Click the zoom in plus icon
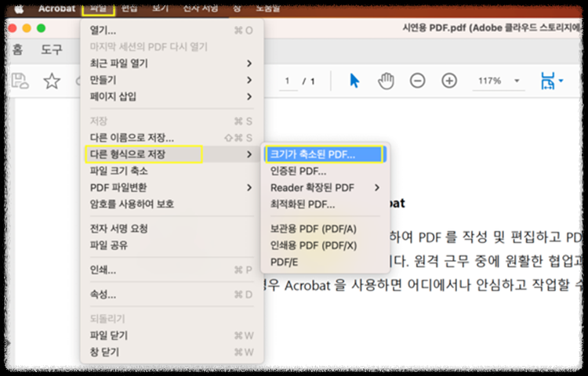 [x=449, y=81]
